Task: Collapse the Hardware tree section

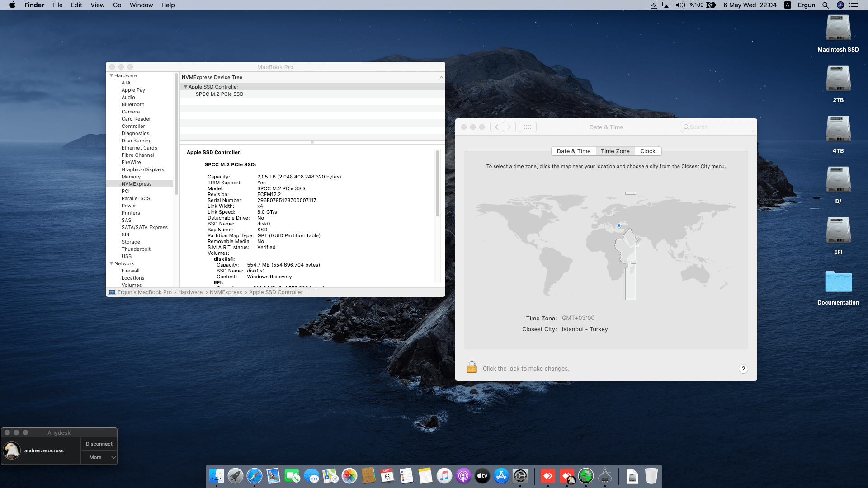Action: (111, 75)
